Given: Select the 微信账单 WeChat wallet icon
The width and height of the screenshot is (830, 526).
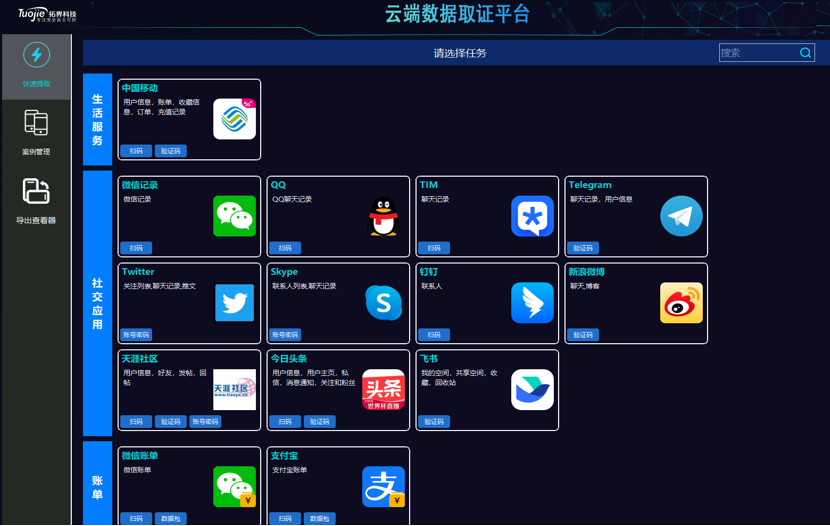Looking at the screenshot, I should [234, 486].
